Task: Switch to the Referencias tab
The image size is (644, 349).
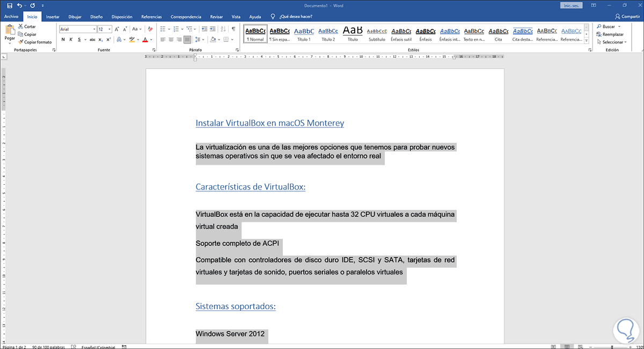Action: 151,17
